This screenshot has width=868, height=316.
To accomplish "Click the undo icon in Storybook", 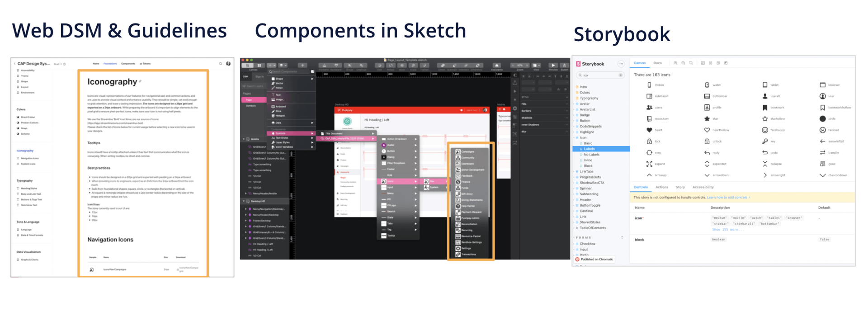I will tap(765, 153).
